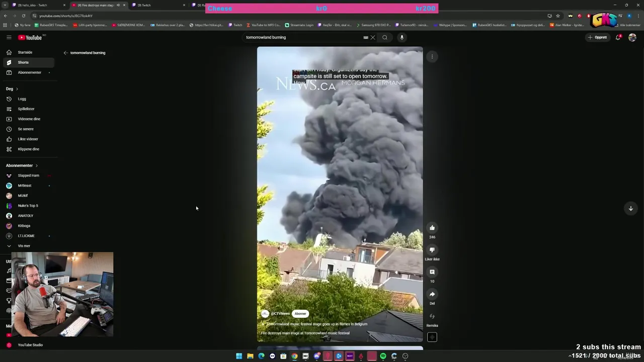
Task: Open Ny fane bookmark
Action: click(23, 25)
